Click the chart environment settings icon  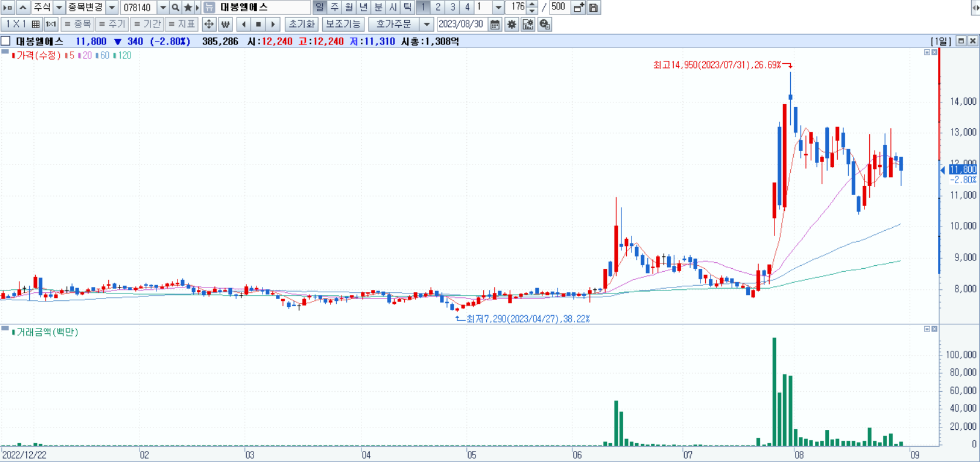(528, 24)
